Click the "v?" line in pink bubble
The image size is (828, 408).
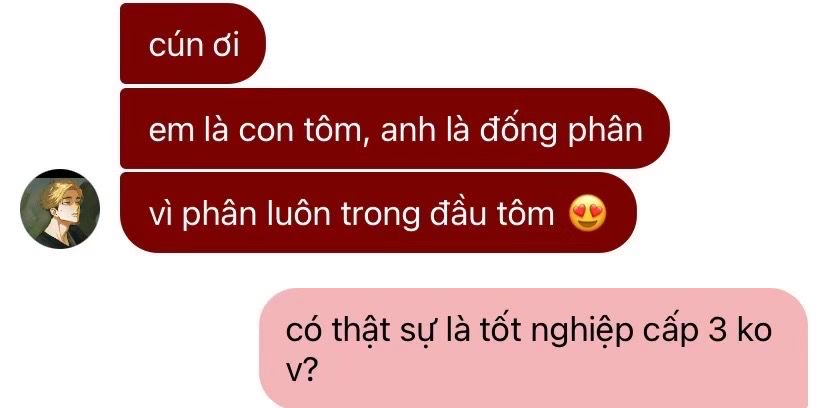[x=301, y=372]
